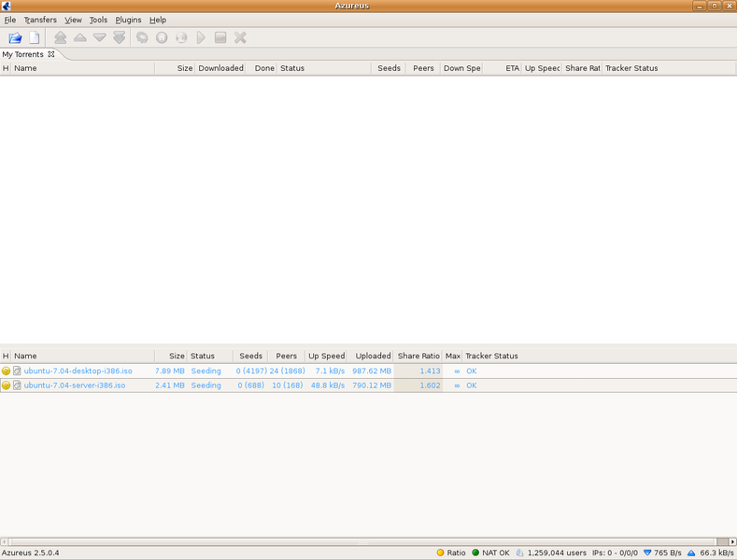Click the health smiley of ubuntu-7.04-desktop-i386.iso
737x560 pixels.
7,371
